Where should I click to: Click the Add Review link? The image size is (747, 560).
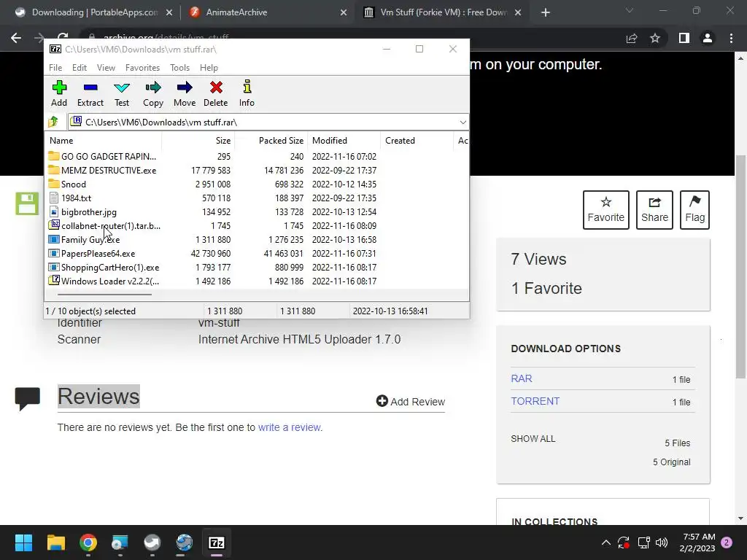(x=411, y=402)
